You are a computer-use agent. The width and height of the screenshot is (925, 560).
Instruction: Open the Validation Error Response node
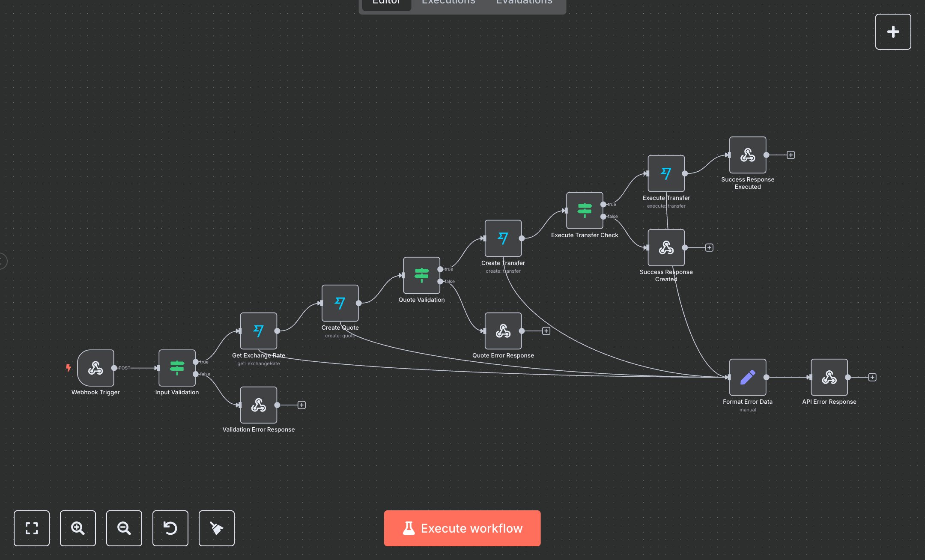point(258,405)
